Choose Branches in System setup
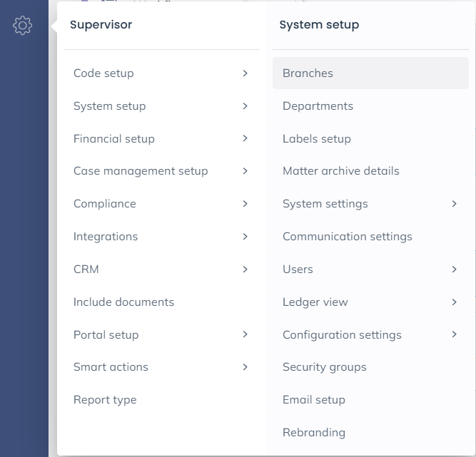The height and width of the screenshot is (457, 476). coord(308,73)
